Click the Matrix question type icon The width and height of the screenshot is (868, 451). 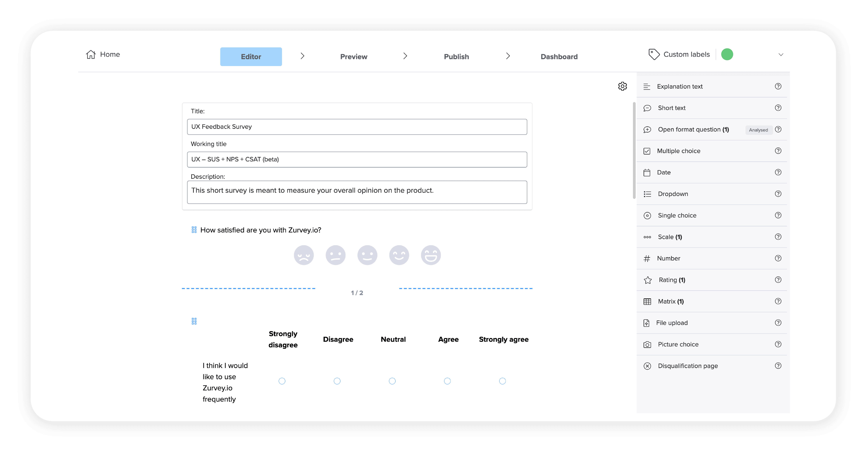(x=647, y=301)
